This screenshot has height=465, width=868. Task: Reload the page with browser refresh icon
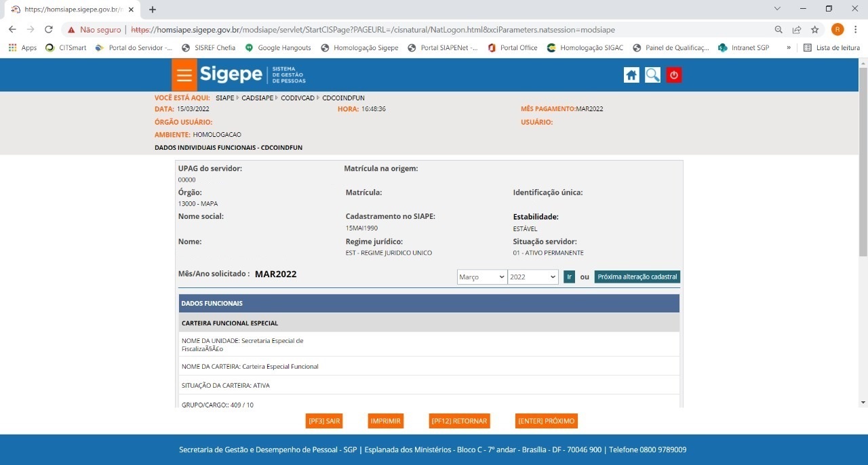tap(49, 30)
